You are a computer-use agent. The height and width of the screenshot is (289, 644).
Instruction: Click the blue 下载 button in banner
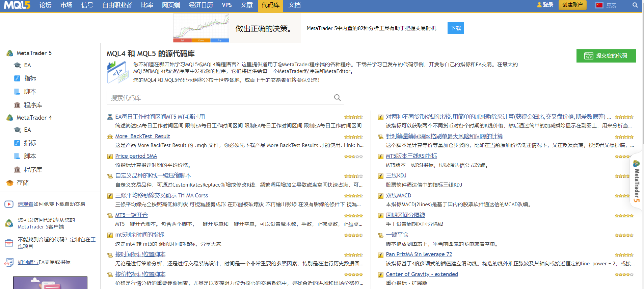click(x=456, y=28)
